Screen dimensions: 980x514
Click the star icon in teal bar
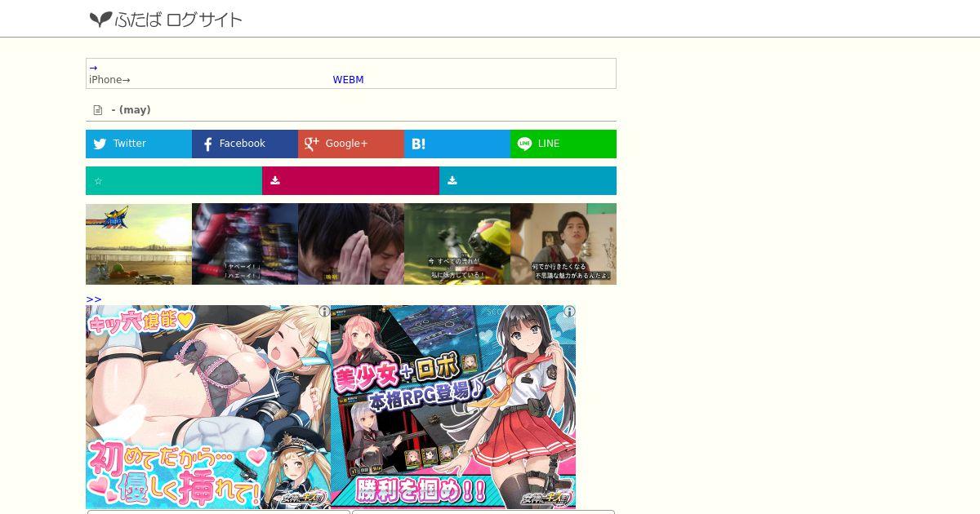[x=98, y=181]
